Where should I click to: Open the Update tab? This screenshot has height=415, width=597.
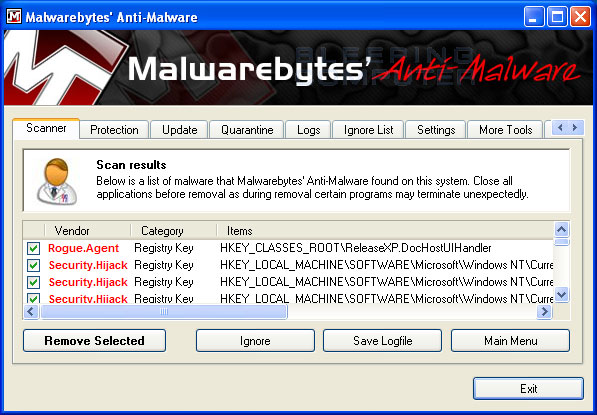(x=179, y=130)
